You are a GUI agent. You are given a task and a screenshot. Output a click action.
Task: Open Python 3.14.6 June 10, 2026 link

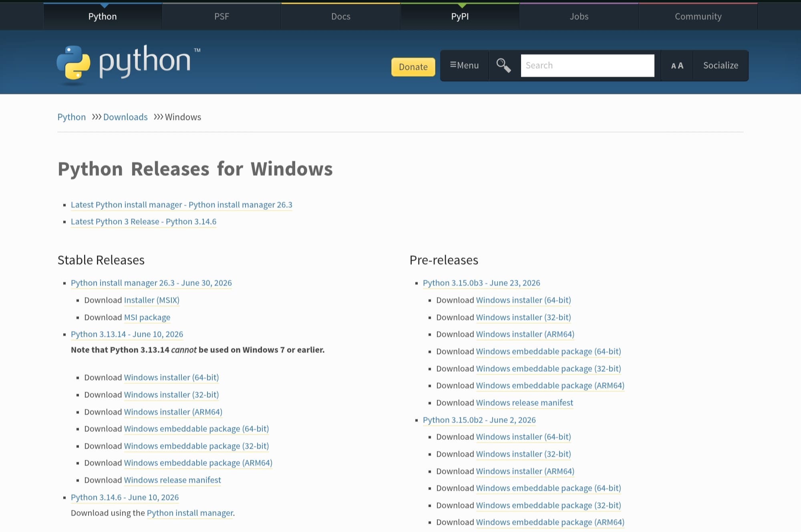click(125, 497)
